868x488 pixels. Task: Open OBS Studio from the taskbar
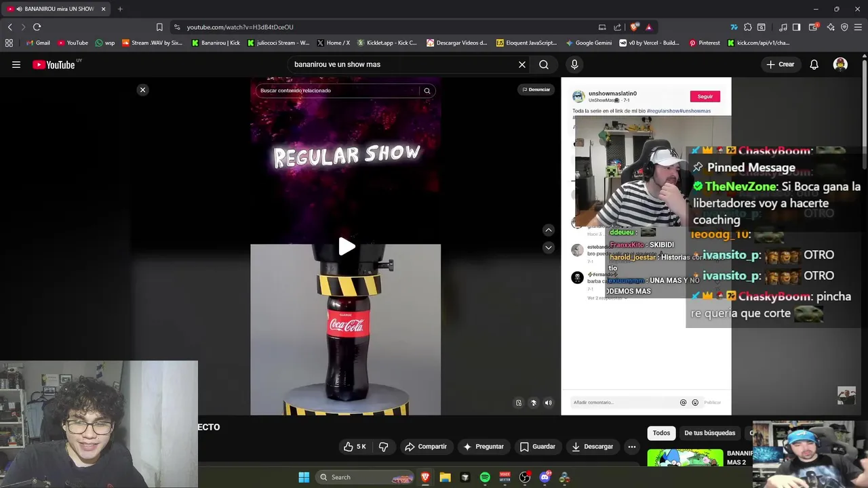(525, 477)
